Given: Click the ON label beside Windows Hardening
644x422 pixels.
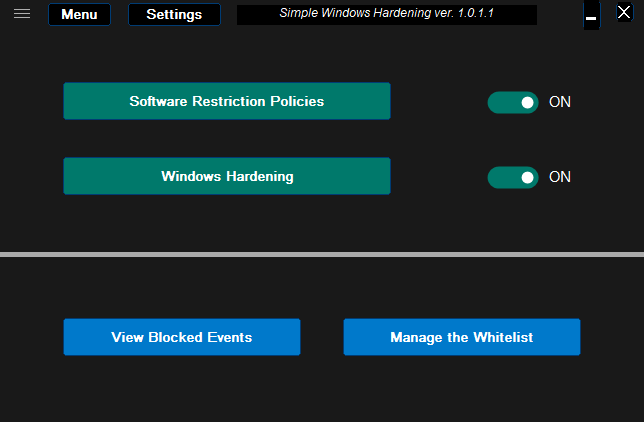Looking at the screenshot, I should (x=560, y=177).
